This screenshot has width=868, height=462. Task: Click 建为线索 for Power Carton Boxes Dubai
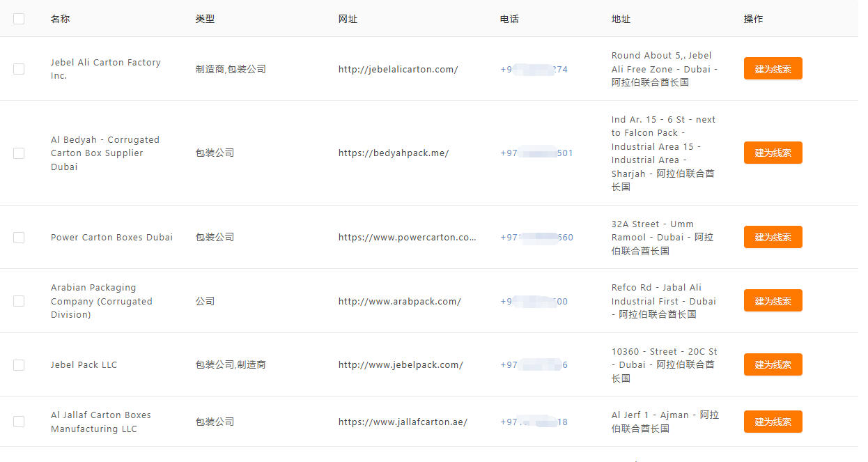[773, 237]
